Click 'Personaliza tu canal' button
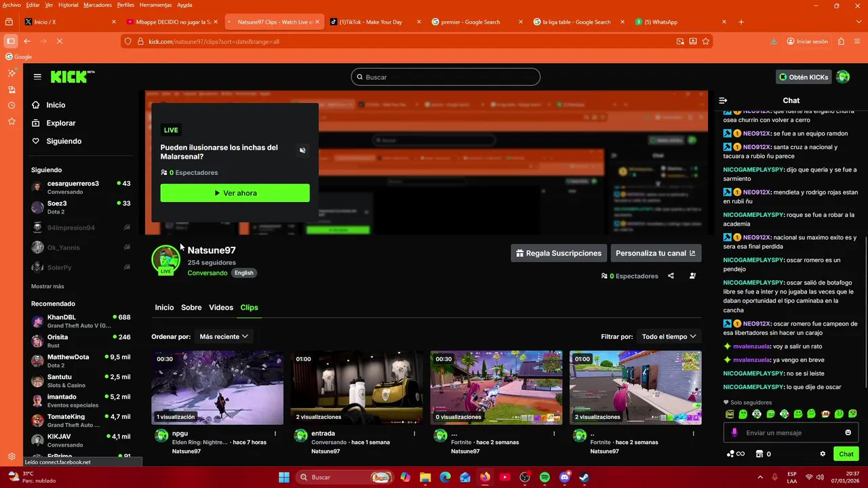This screenshot has height=488, width=868. coord(656,253)
